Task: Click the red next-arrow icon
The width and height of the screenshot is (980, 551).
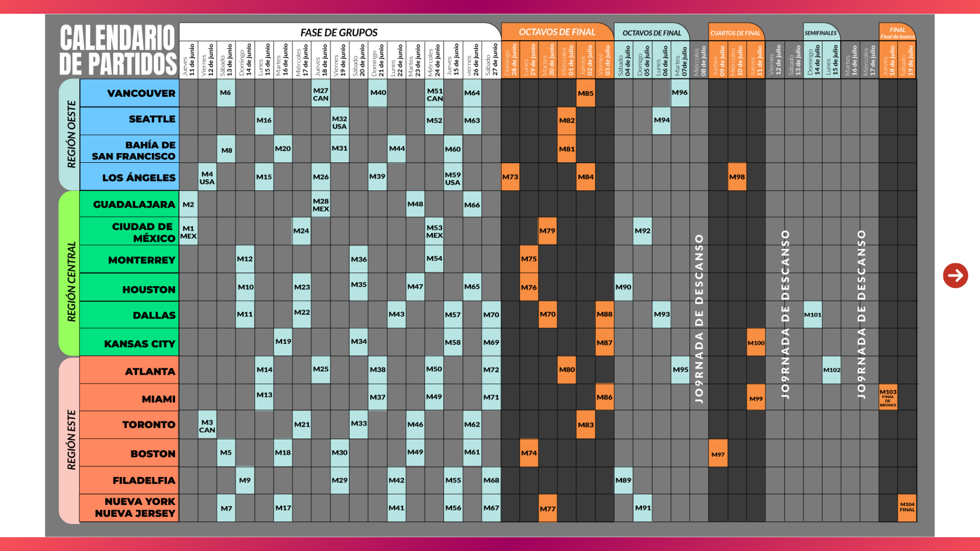Action: pos(955,275)
